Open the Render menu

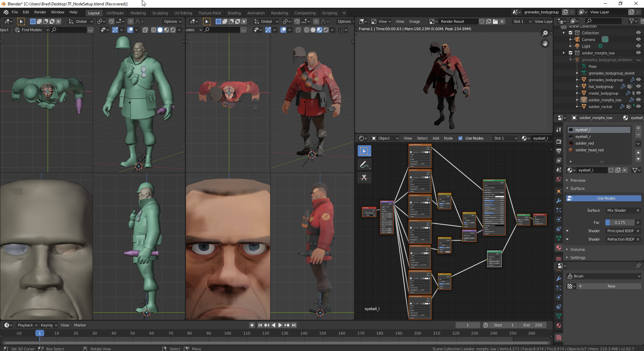(40, 12)
